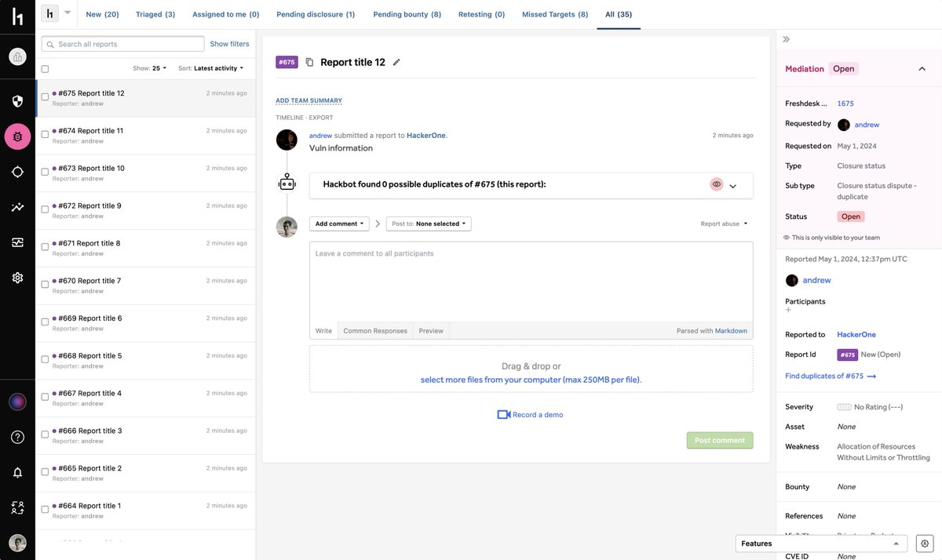The height and width of the screenshot is (560, 942).
Task: Open the Features dropdown at bottom
Action: 821,544
